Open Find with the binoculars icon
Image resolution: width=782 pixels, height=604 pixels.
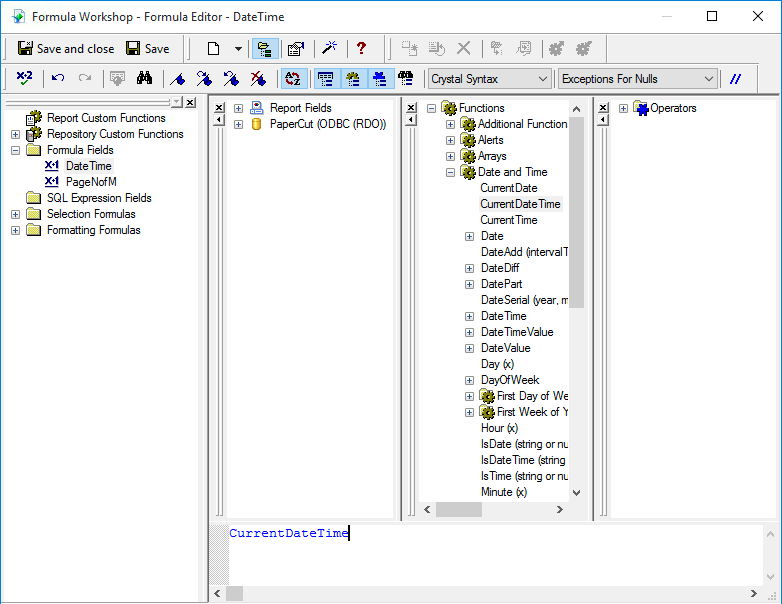(x=144, y=78)
